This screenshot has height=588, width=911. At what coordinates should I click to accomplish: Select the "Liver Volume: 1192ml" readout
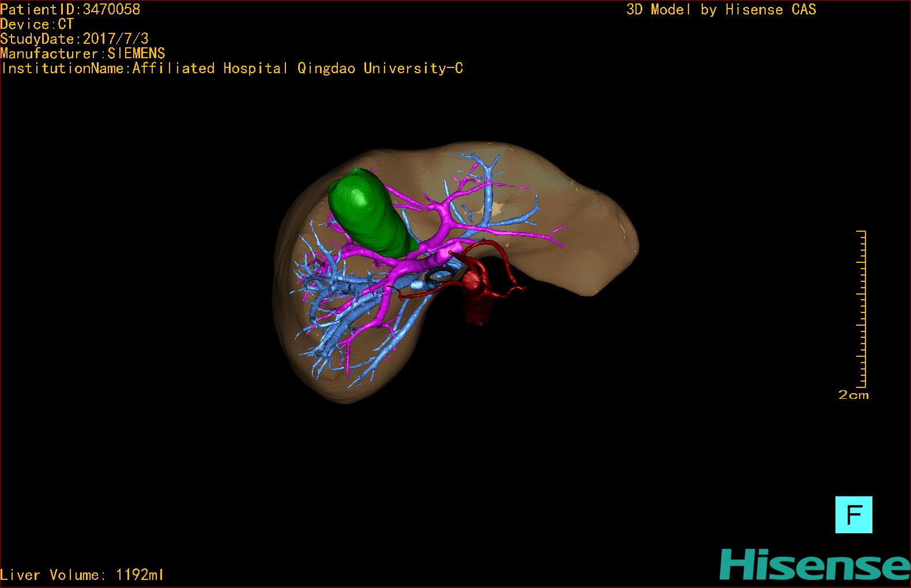click(x=82, y=575)
